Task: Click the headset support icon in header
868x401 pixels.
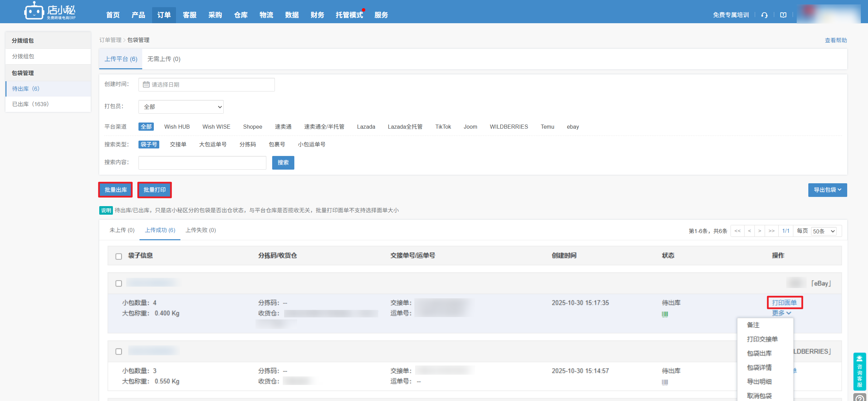Action: tap(764, 15)
